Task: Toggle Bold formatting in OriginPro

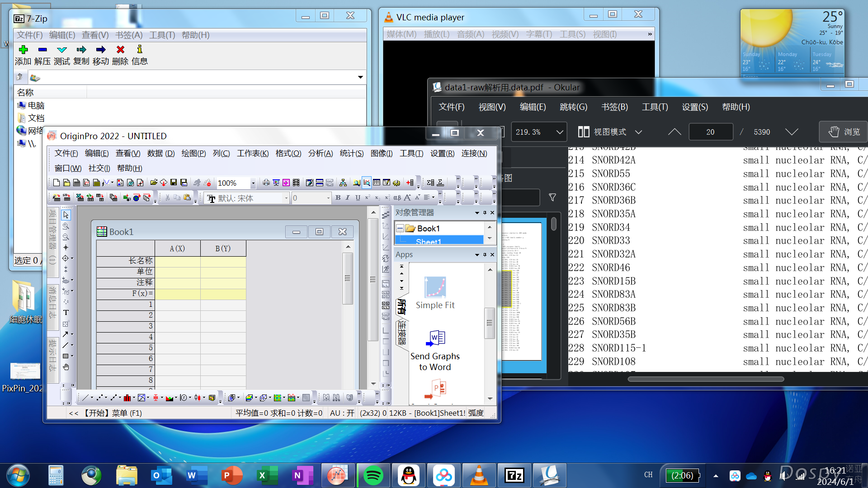Action: [x=338, y=197]
